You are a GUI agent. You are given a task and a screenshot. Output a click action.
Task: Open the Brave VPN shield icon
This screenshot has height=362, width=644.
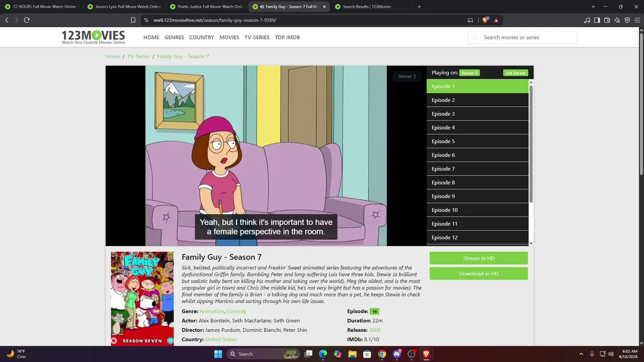tap(627, 20)
